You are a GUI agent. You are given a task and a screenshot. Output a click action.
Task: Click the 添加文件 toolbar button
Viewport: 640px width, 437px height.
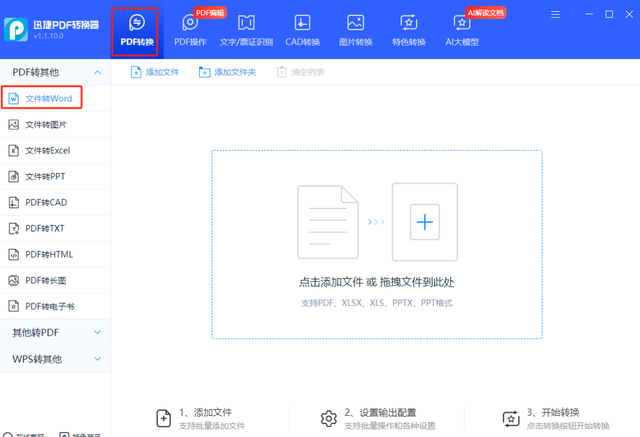[x=155, y=72]
